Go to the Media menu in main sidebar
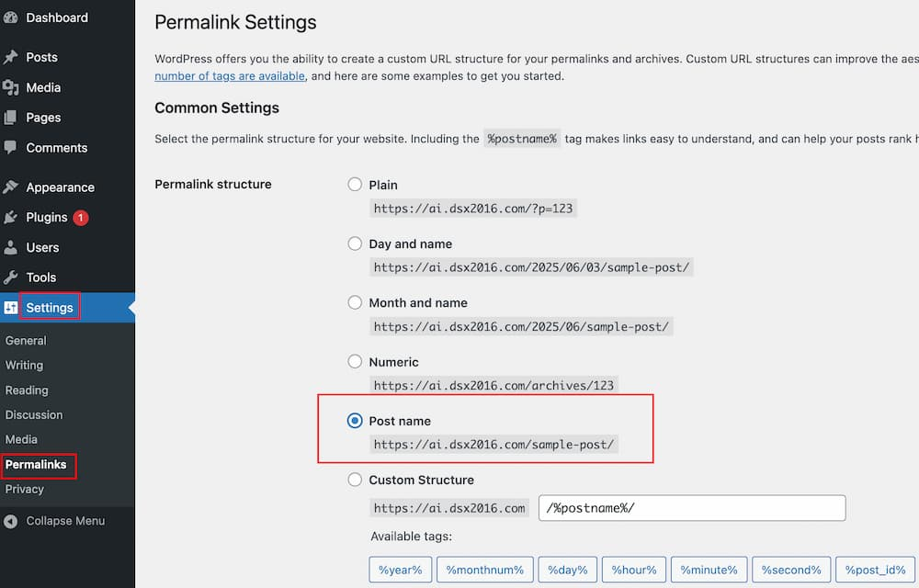Screen dimensions: 919x588 43,88
